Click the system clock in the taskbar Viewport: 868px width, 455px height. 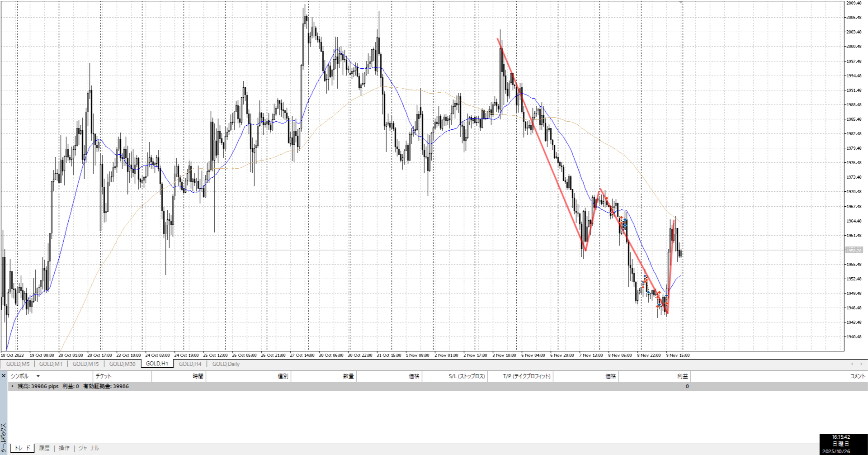(841, 444)
